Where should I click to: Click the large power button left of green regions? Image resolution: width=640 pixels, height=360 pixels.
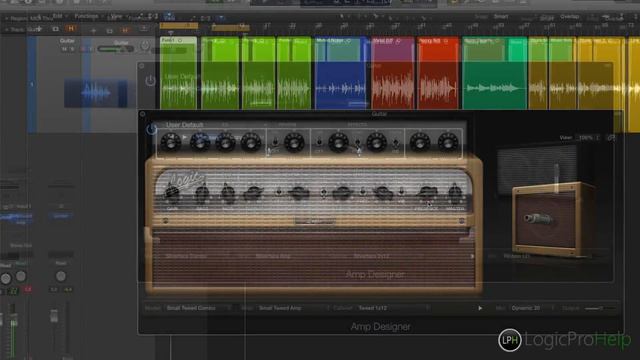click(x=150, y=81)
